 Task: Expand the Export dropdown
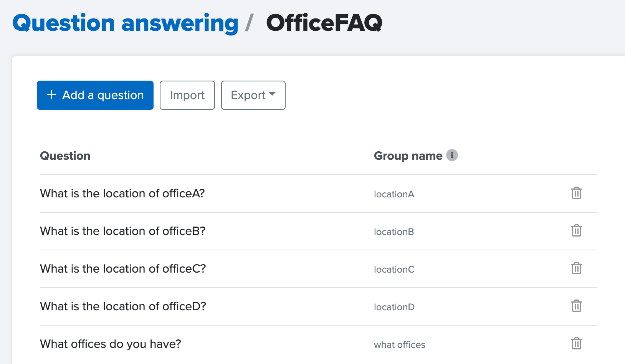[253, 95]
